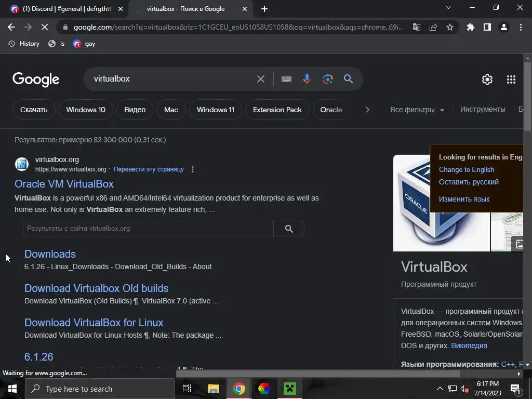
Task: Close the Discord tab
Action: [121, 9]
